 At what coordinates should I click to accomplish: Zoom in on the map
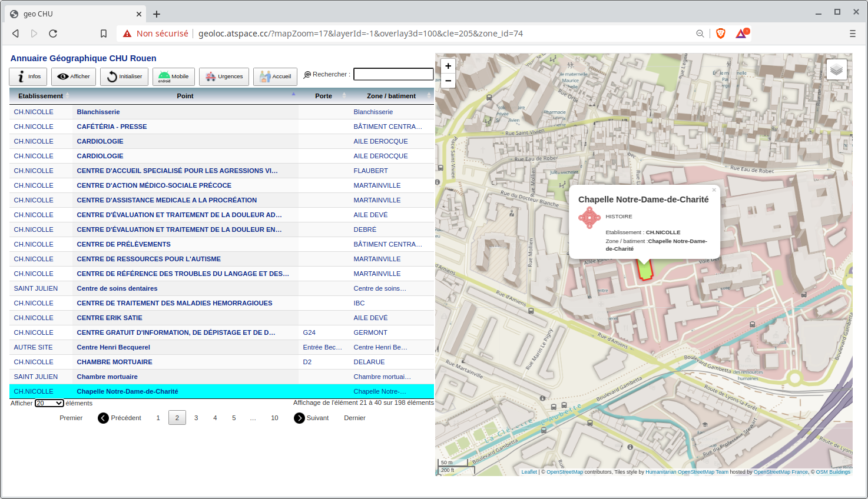click(x=448, y=66)
